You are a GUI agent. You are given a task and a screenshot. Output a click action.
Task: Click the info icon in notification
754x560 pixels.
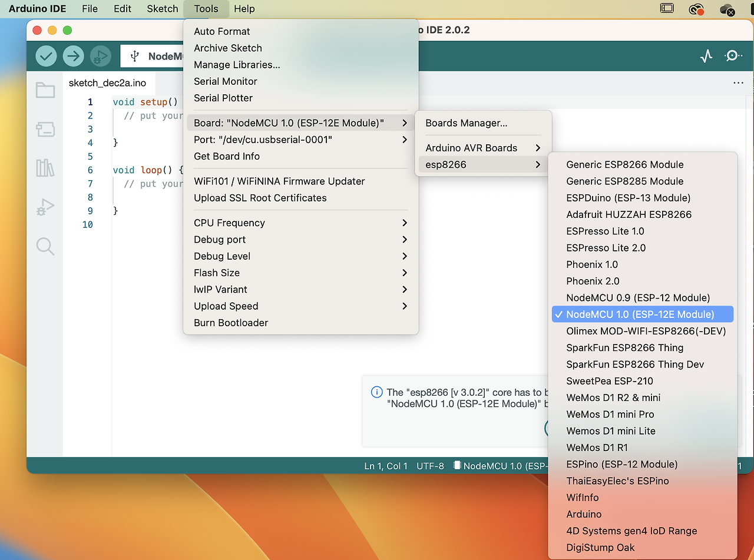pos(376,392)
